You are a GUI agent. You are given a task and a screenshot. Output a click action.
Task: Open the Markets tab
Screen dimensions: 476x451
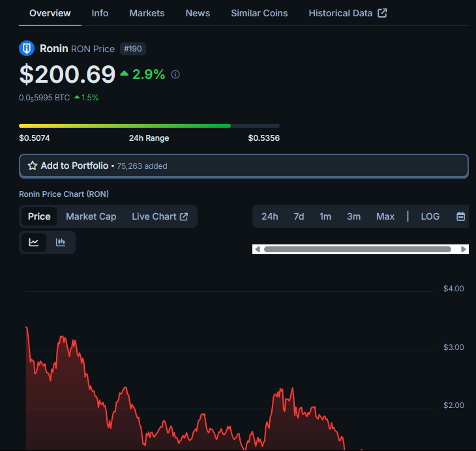coord(147,13)
